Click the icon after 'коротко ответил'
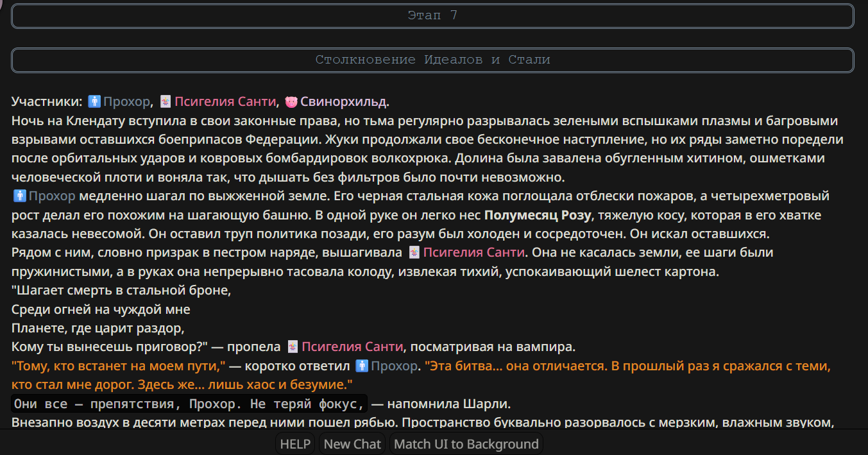 (x=362, y=366)
